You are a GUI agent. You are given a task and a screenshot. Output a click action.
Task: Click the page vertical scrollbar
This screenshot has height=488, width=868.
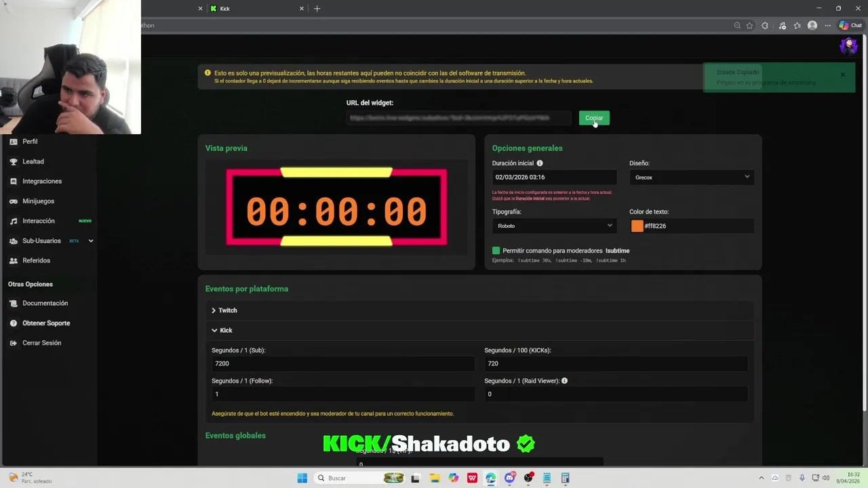coord(865,224)
